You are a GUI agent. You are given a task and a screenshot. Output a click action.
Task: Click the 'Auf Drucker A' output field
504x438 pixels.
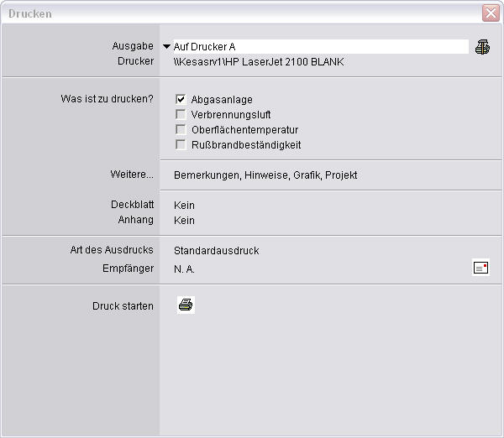point(319,47)
